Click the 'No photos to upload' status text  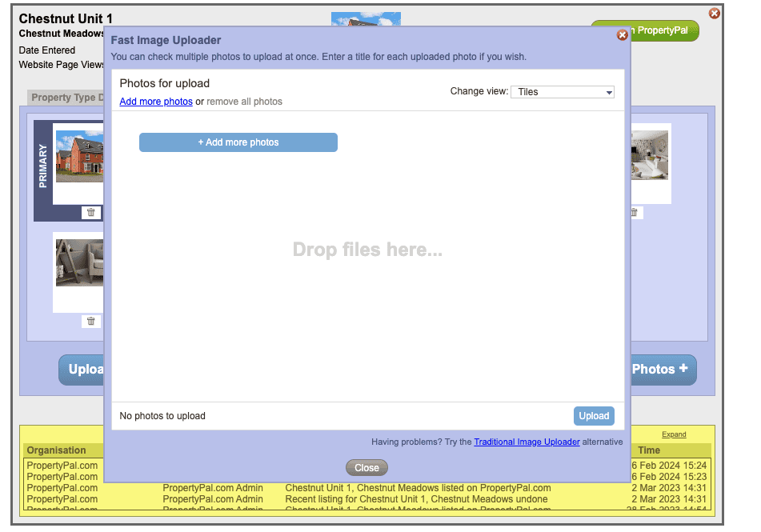[162, 416]
